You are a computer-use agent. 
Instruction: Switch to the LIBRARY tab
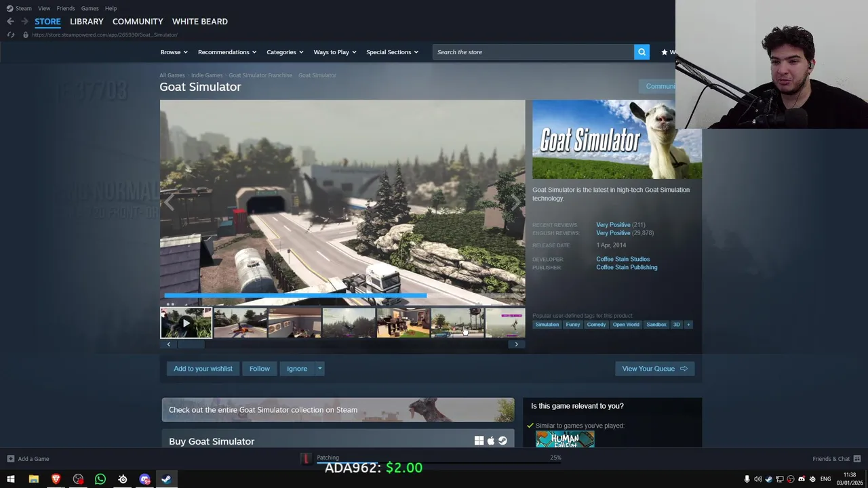[x=87, y=22]
